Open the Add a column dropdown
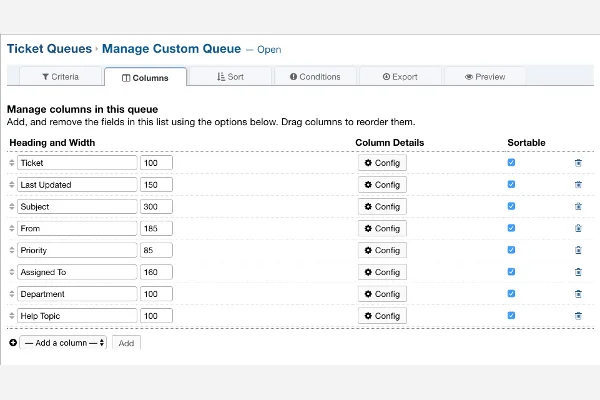This screenshot has height=400, width=600. [63, 343]
